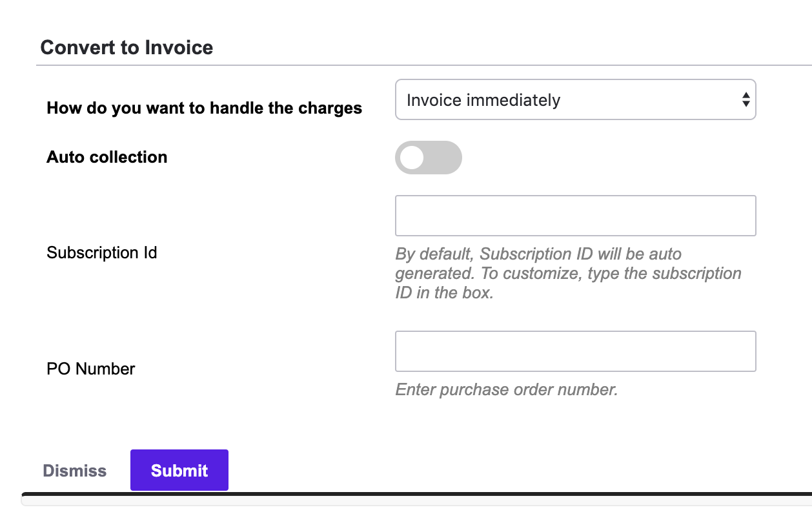Click the Enter purchase order number hint
The width and height of the screenshot is (812, 514).
506,390
